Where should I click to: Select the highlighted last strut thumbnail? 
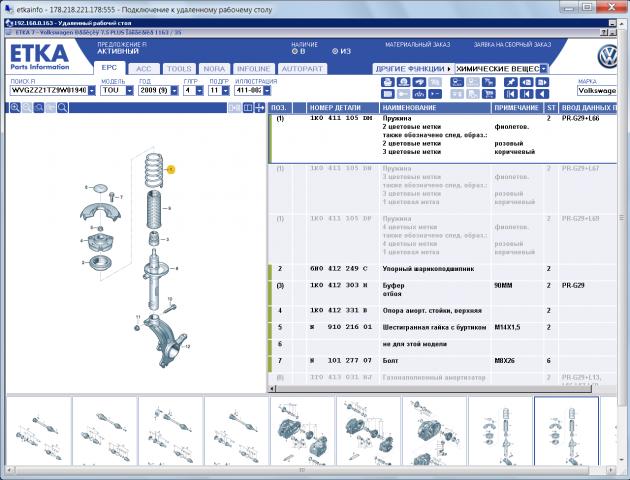(566, 431)
